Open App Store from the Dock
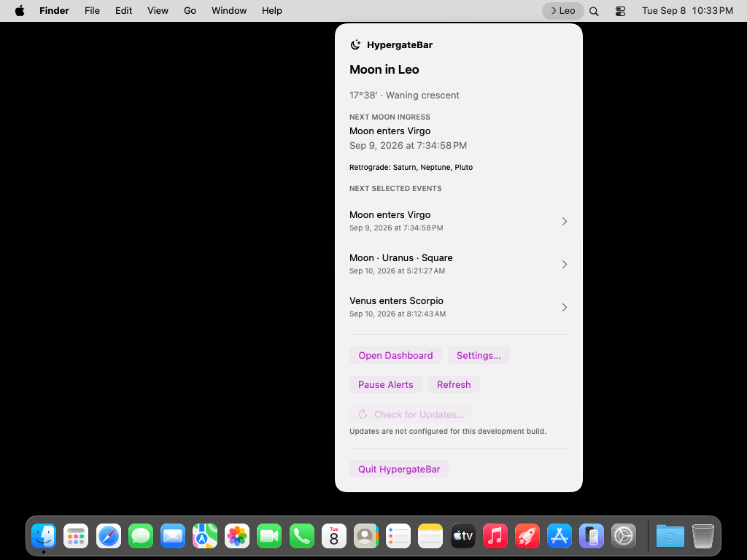This screenshot has width=747, height=560. click(x=560, y=536)
